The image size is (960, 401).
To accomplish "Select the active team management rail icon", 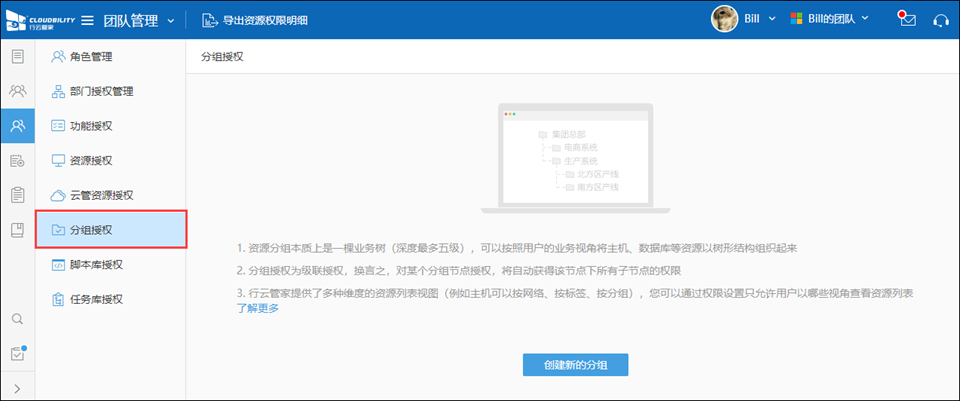I will (17, 126).
